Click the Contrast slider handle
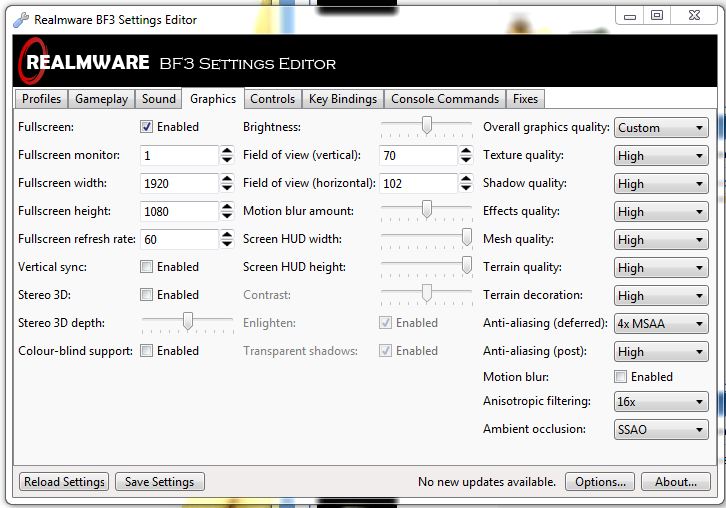Screen dimensions: 726x508 427,293
